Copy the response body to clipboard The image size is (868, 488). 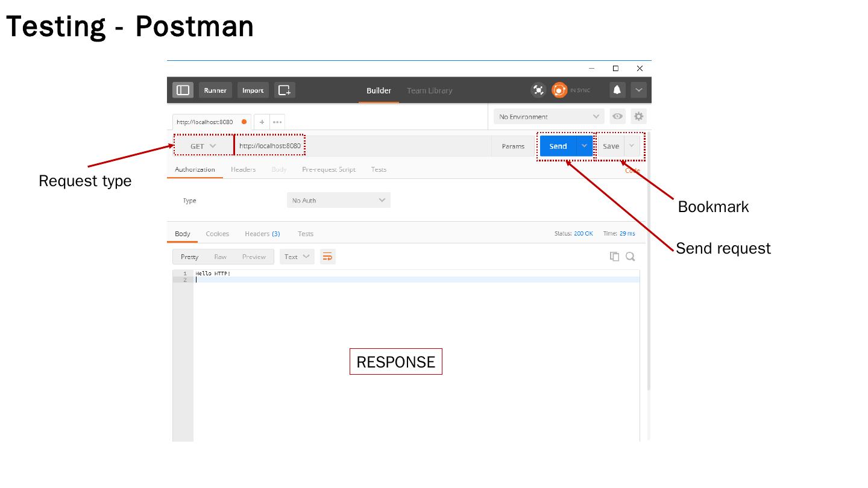tap(614, 257)
